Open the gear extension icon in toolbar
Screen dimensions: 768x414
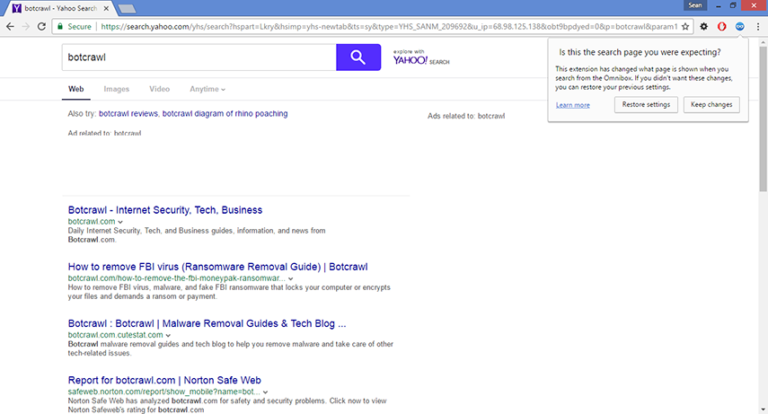[704, 26]
